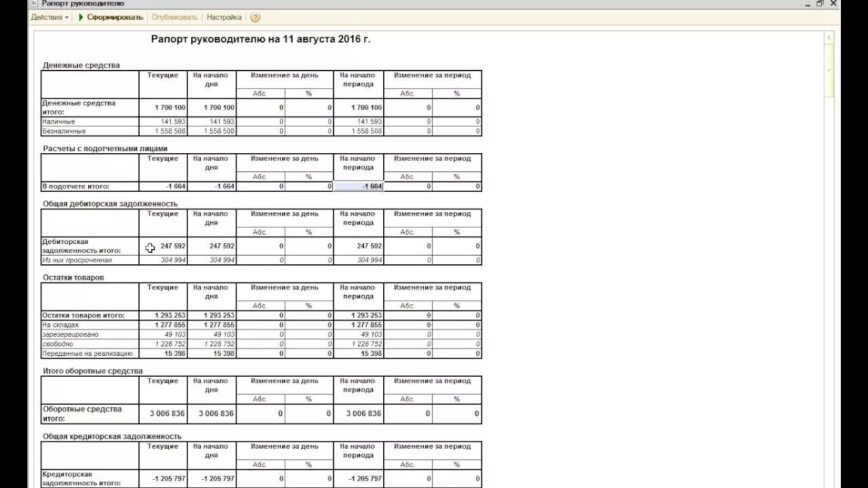The height and width of the screenshot is (488, 868).
Task: Click the Опубликовать toolbar button
Action: tap(174, 18)
